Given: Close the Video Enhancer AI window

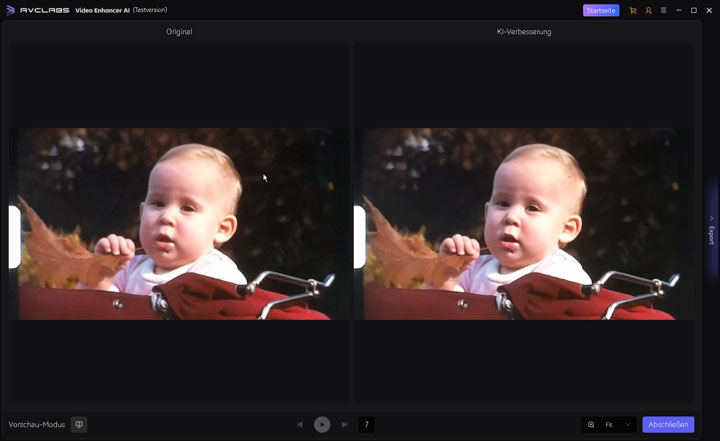Looking at the screenshot, I should tap(709, 10).
